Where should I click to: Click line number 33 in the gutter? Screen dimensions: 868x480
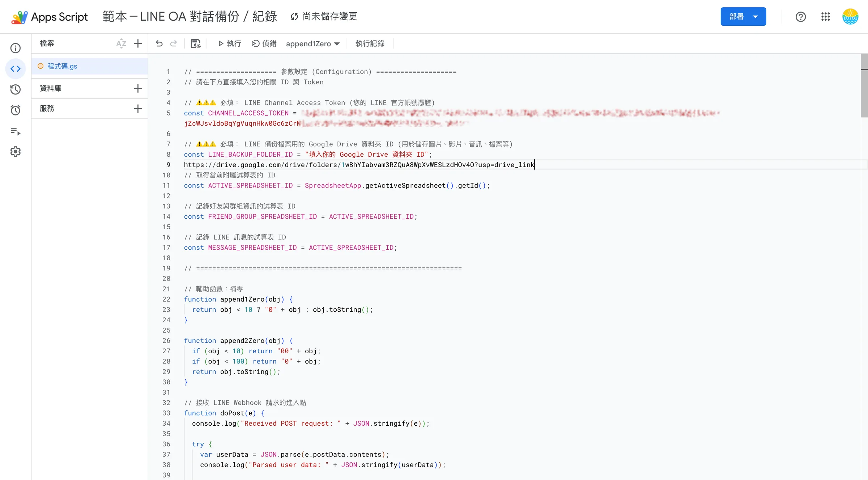pos(166,413)
